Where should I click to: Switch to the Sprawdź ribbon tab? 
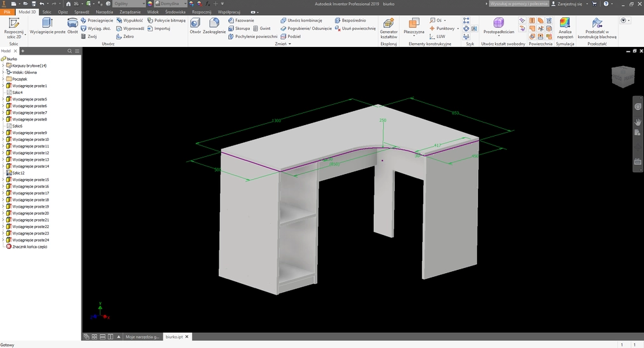[x=82, y=12]
